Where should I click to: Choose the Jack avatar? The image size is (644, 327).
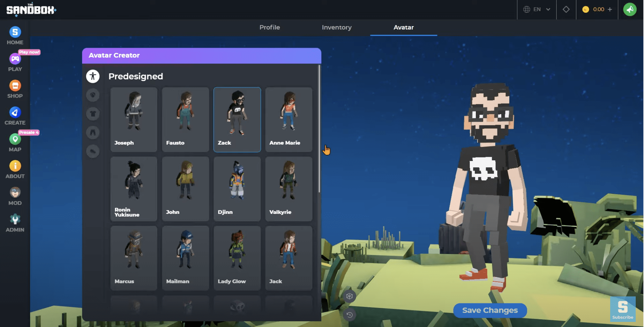click(x=289, y=258)
